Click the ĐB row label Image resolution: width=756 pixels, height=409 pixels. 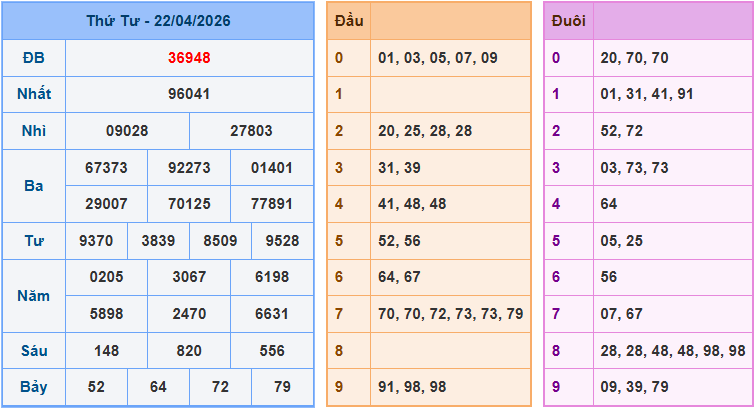(x=34, y=58)
